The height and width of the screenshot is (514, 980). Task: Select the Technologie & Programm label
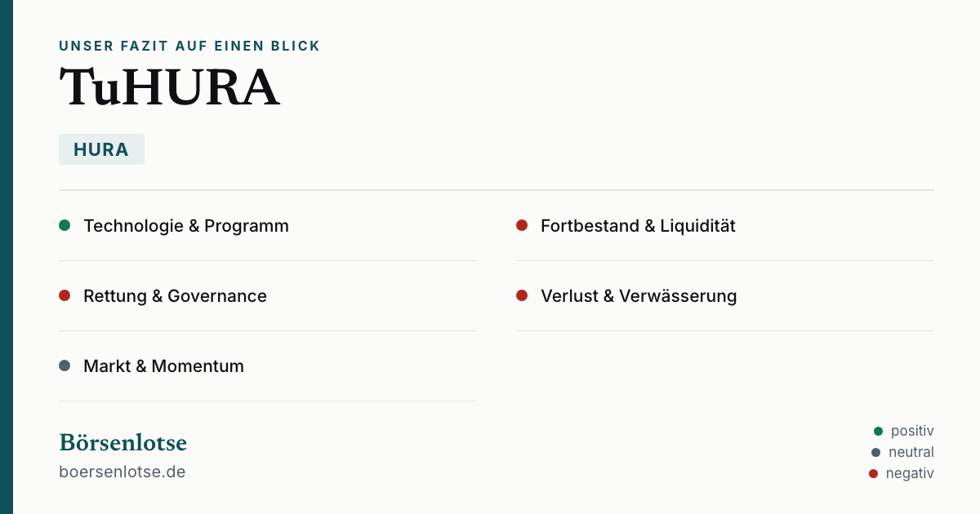[x=186, y=226]
